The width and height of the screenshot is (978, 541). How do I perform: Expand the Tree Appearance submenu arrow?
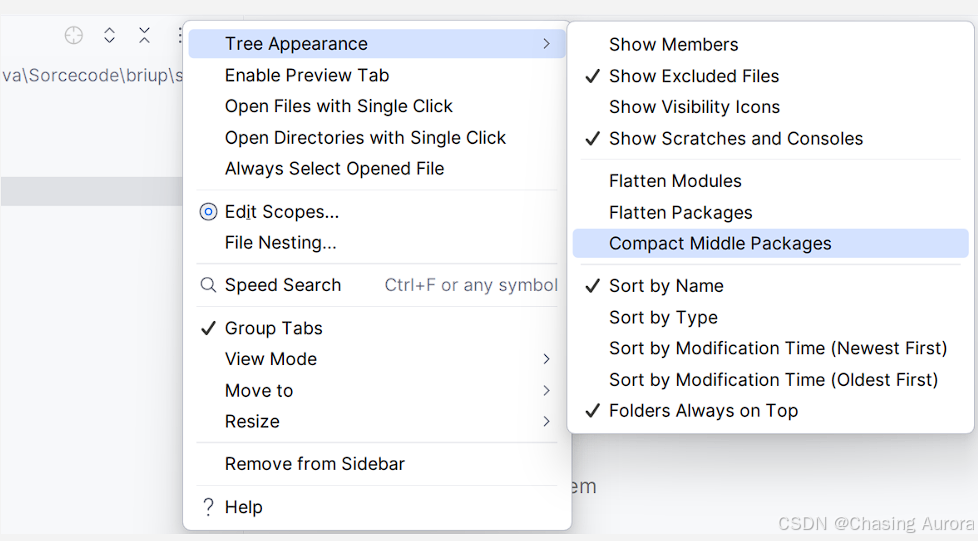(x=546, y=44)
